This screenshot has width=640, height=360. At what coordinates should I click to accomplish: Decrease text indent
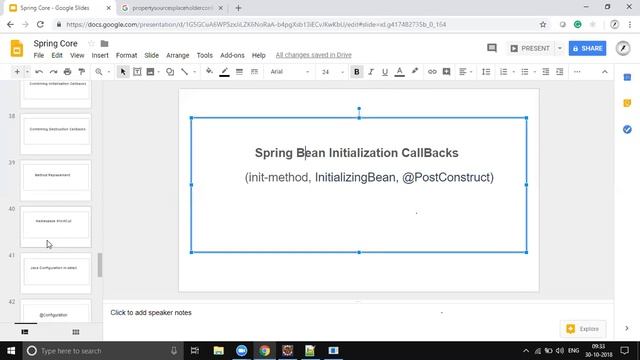tap(545, 72)
